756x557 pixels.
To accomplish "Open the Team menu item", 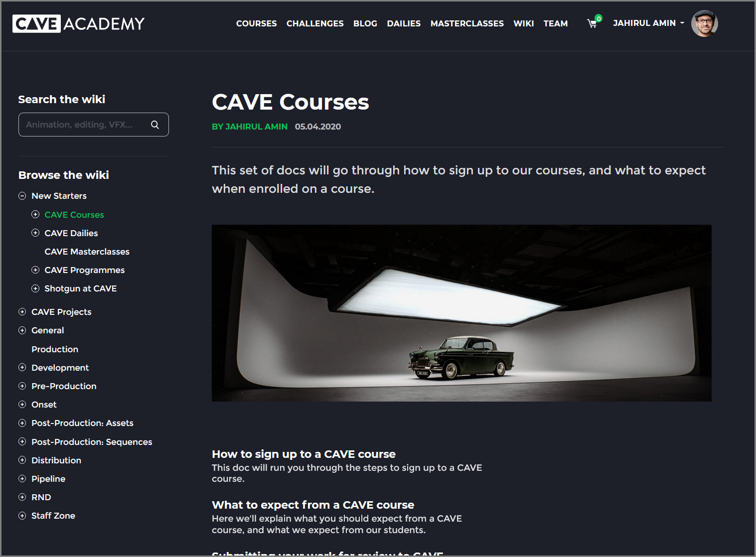I will [x=556, y=23].
